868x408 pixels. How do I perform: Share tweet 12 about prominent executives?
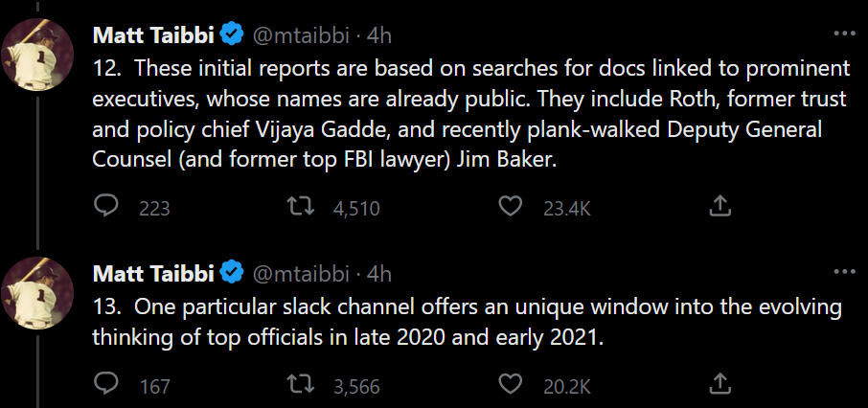(720, 206)
